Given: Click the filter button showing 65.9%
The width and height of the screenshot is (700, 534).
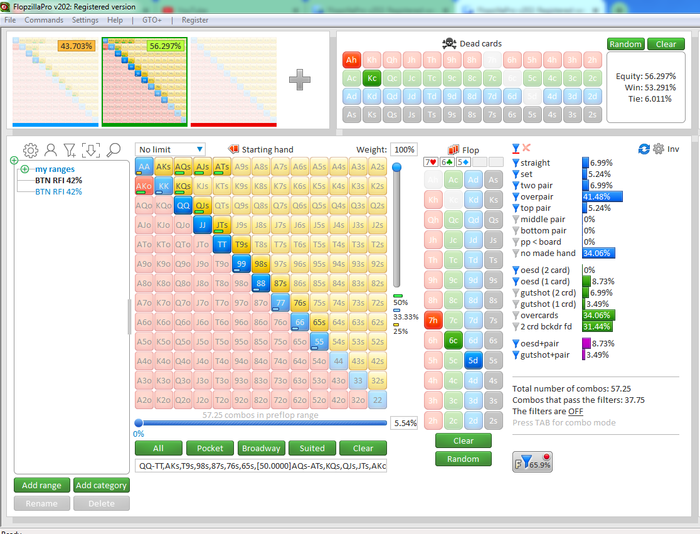Looking at the screenshot, I should 532,462.
